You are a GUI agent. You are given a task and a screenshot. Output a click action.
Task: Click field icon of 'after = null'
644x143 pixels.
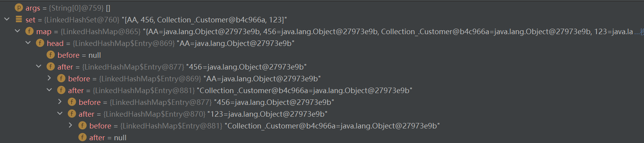pyautogui.click(x=83, y=137)
